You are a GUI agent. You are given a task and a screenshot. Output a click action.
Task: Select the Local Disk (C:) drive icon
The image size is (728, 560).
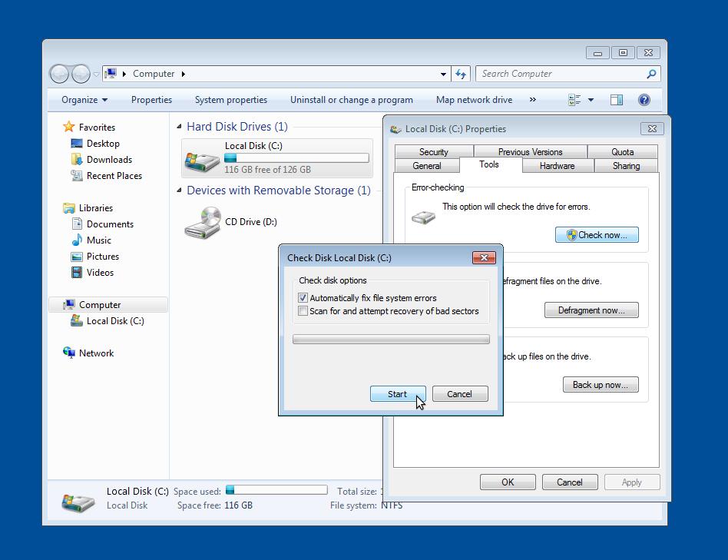coord(202,162)
